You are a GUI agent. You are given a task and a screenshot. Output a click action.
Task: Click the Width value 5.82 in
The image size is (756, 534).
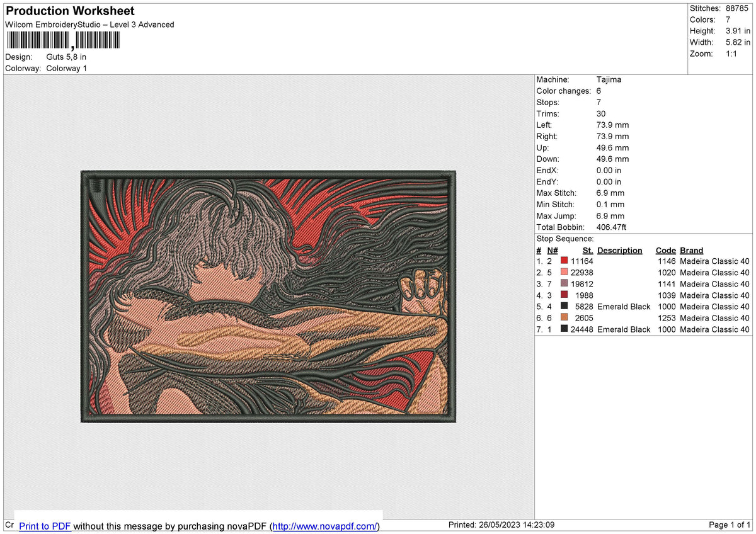738,42
